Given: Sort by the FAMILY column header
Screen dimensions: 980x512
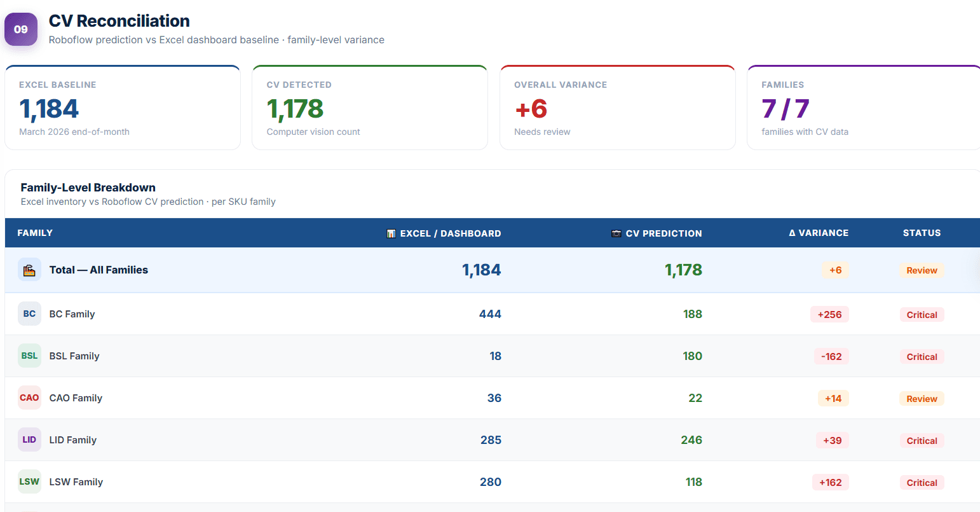Looking at the screenshot, I should [x=35, y=233].
